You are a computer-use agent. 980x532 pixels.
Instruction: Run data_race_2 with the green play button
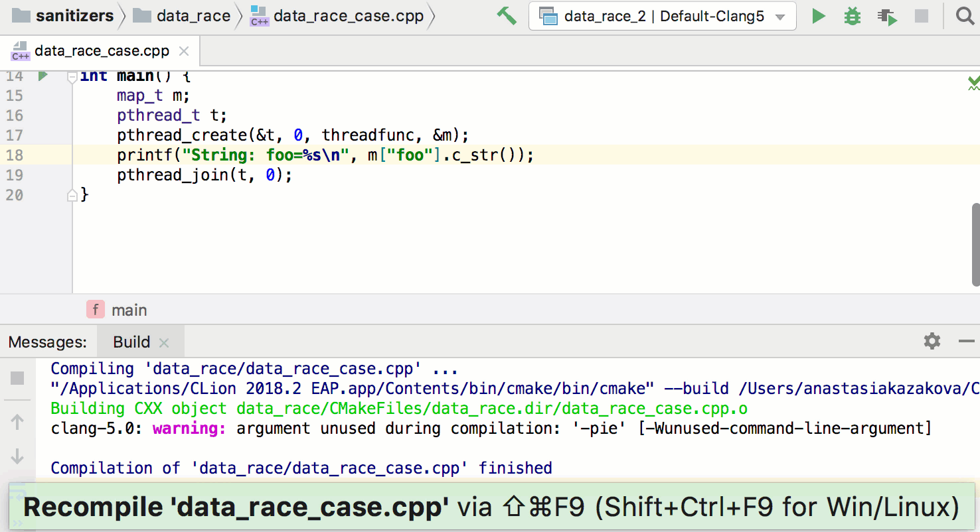pos(819,16)
